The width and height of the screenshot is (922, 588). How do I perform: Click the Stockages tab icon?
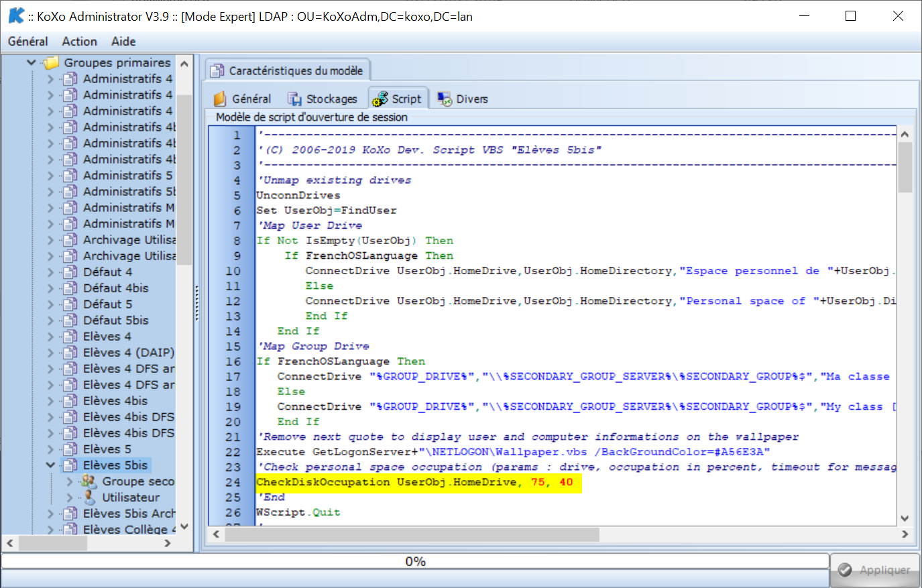[294, 99]
